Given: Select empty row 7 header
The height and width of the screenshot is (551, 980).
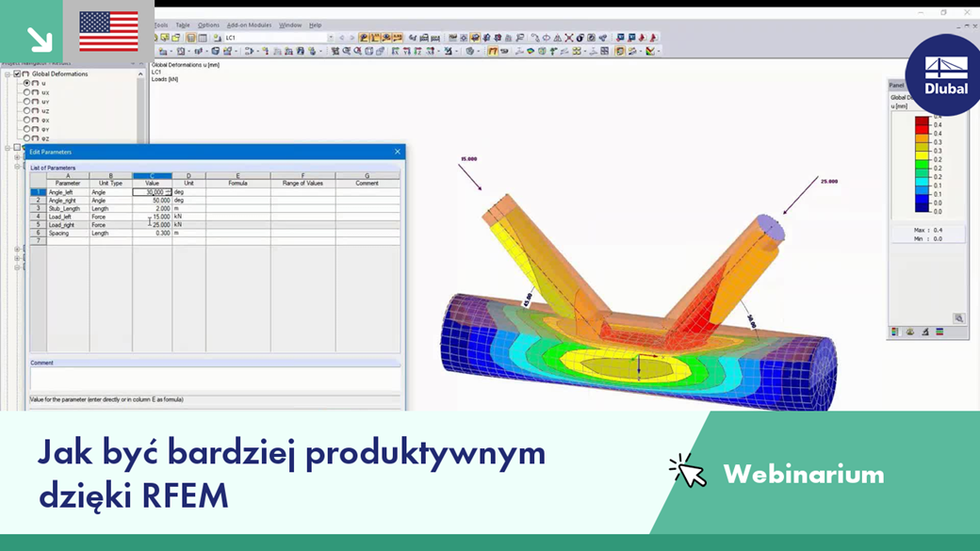Looking at the screenshot, I should click(38, 240).
